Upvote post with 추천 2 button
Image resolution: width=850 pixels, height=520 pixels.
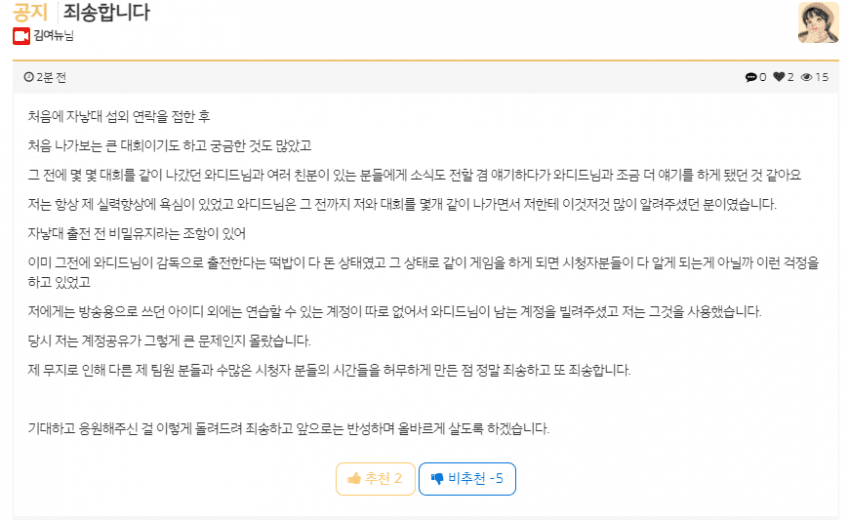pos(376,479)
